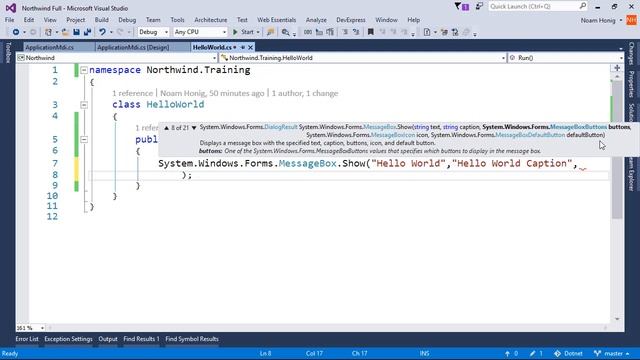
Task: Open the Debug menu
Action: coord(127,20)
